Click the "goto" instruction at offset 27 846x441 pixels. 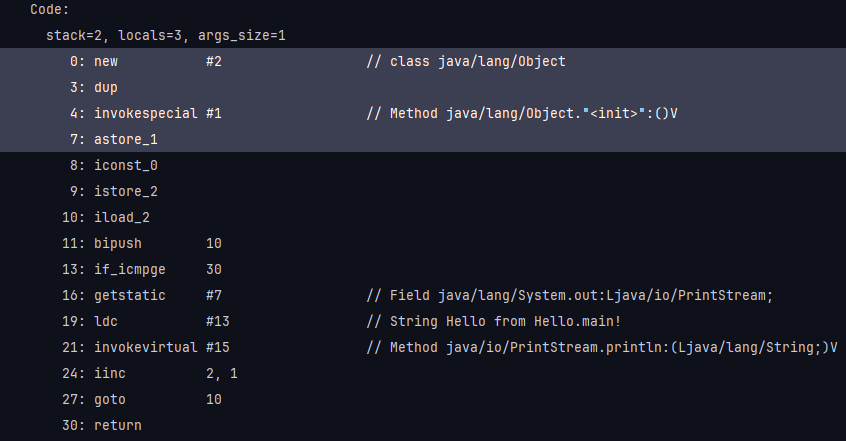click(110, 400)
